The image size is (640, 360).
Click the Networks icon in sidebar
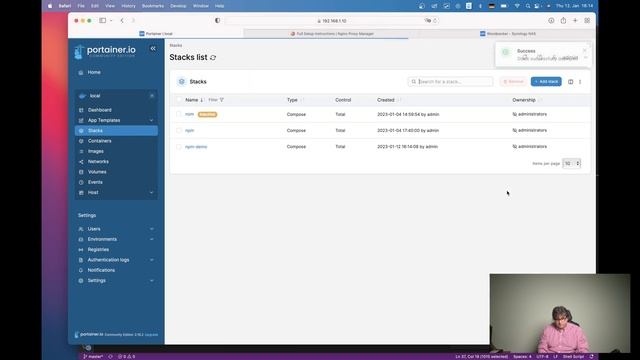click(x=81, y=162)
